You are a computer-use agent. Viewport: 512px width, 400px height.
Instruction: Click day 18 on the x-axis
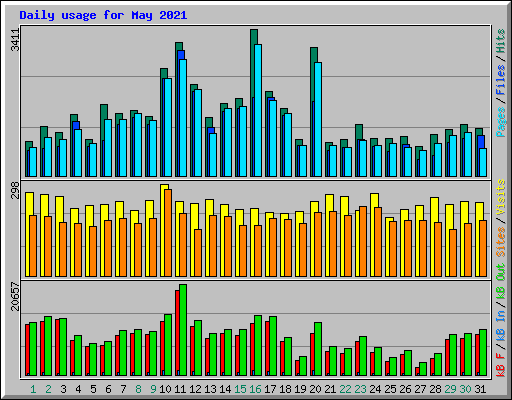point(285,389)
